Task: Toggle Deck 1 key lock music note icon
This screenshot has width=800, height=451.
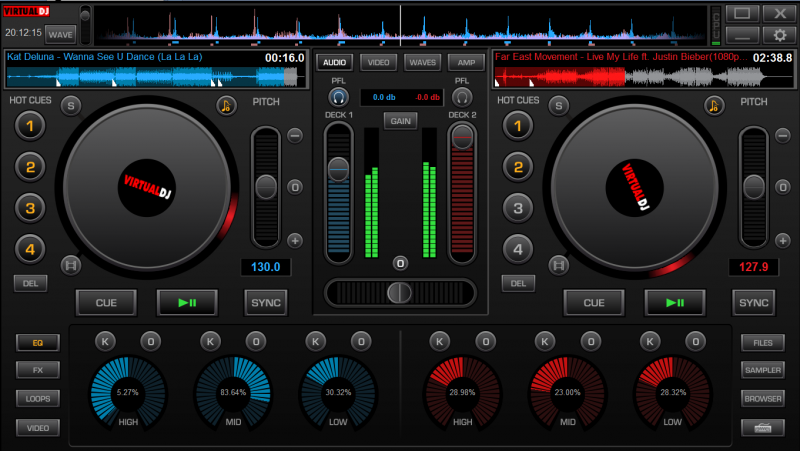Action: 226,106
